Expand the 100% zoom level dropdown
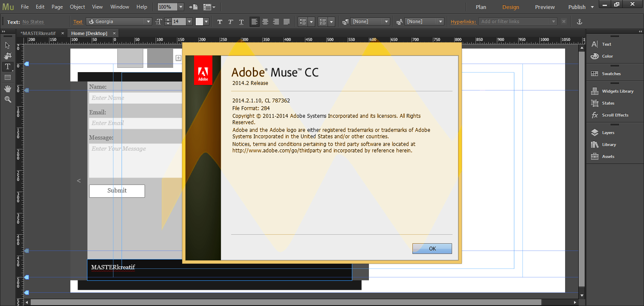Screen dimensions: 644x306 pyautogui.click(x=180, y=7)
